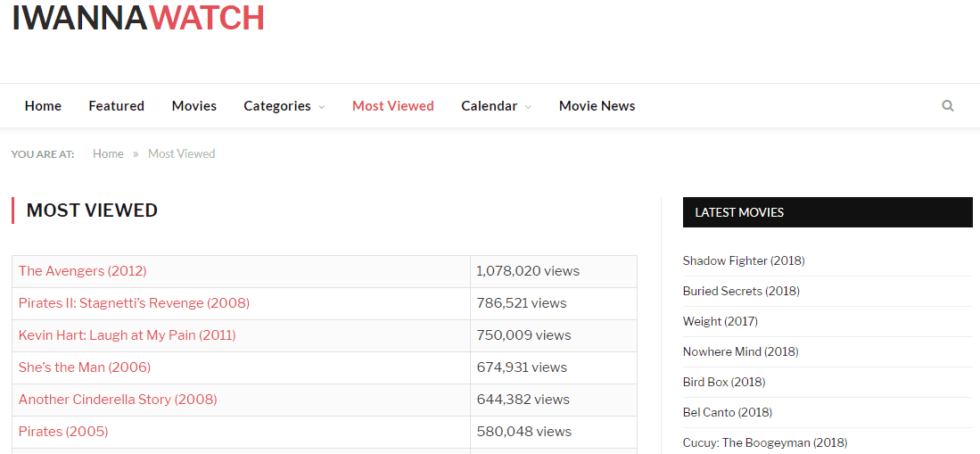Image resolution: width=980 pixels, height=454 pixels.
Task: Open Weight (2017) in sidebar
Action: pos(720,321)
